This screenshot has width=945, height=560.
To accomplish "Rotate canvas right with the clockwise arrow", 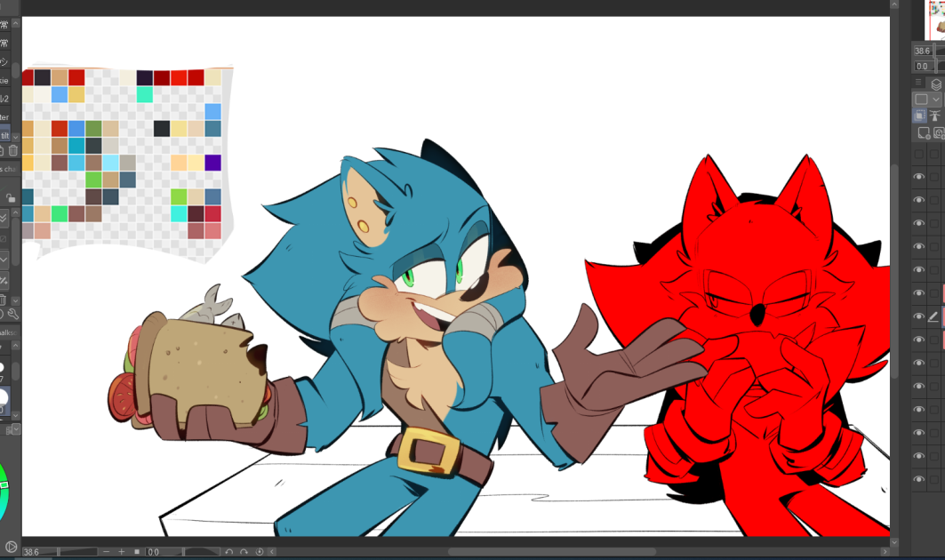I will [x=244, y=552].
